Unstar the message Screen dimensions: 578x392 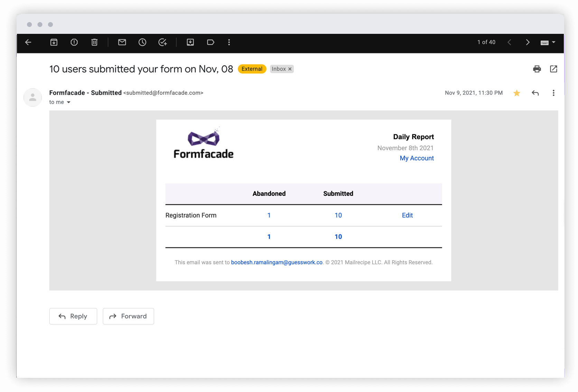[x=516, y=93]
